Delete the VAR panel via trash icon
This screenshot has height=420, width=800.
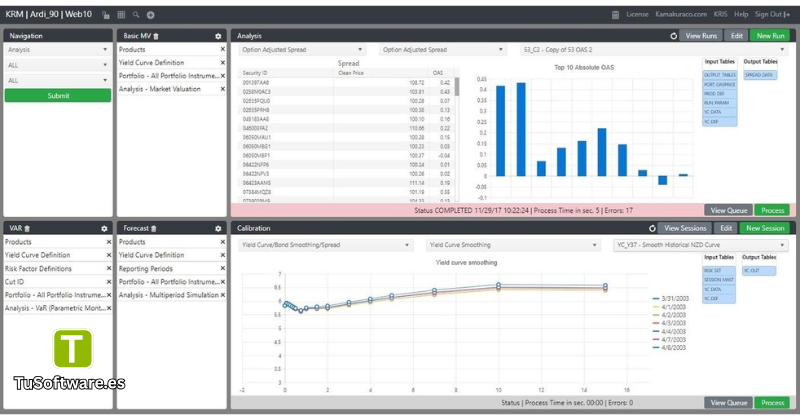pyautogui.click(x=27, y=229)
